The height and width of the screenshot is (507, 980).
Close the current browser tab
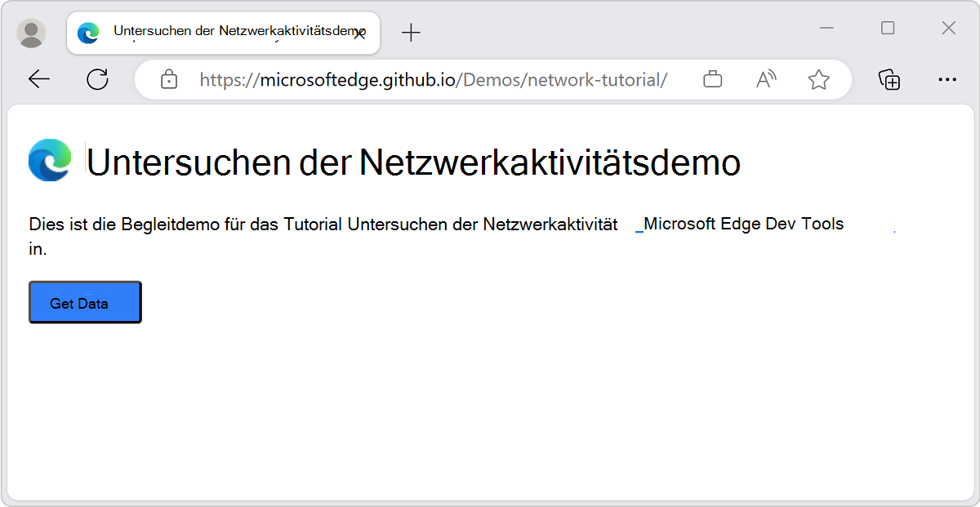(x=360, y=33)
